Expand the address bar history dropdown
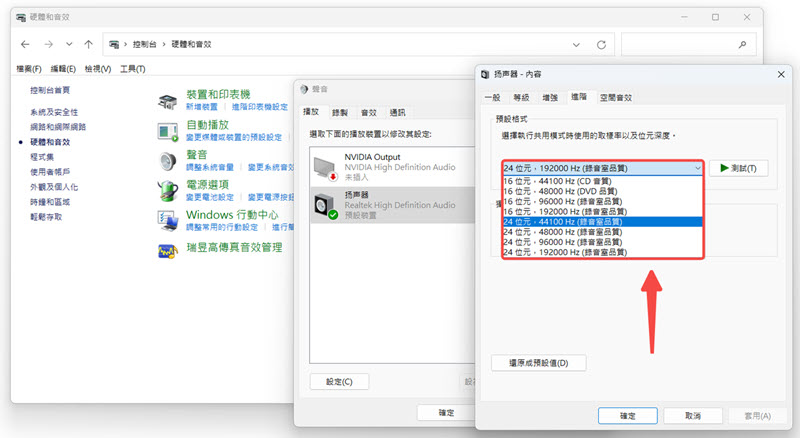800x438 pixels. (x=577, y=45)
